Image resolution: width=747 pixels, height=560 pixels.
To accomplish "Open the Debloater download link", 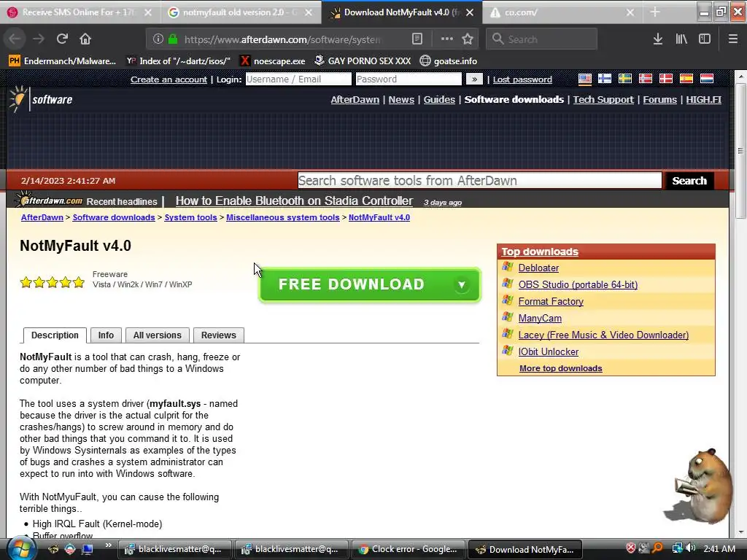I will pyautogui.click(x=538, y=268).
